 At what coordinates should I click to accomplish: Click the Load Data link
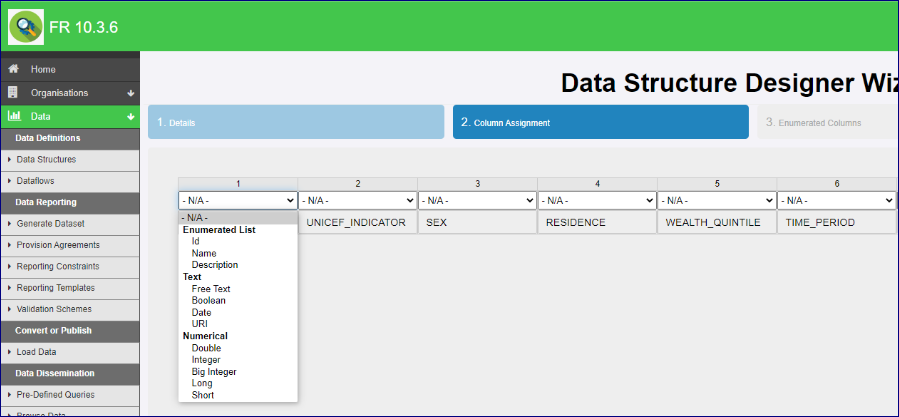tap(38, 352)
